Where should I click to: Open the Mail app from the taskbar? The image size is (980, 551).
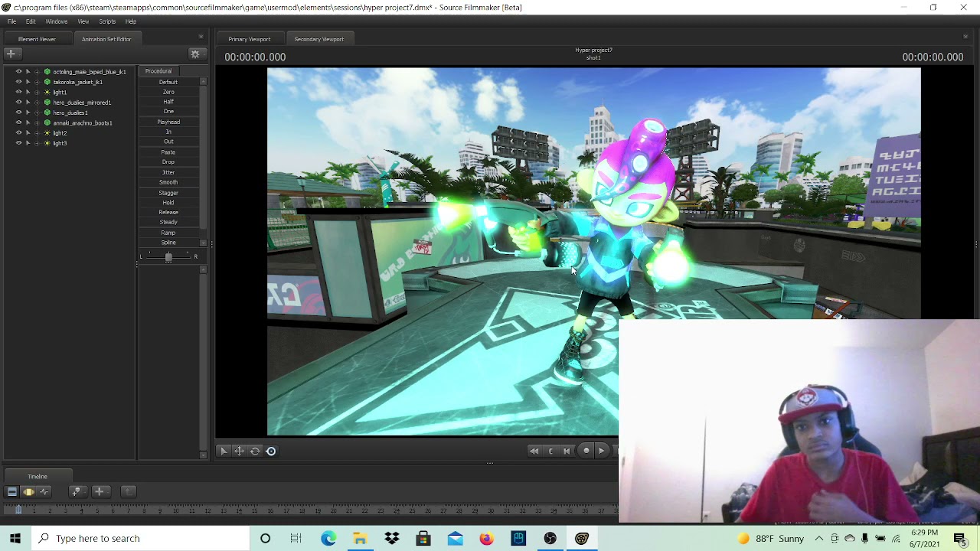[455, 539]
